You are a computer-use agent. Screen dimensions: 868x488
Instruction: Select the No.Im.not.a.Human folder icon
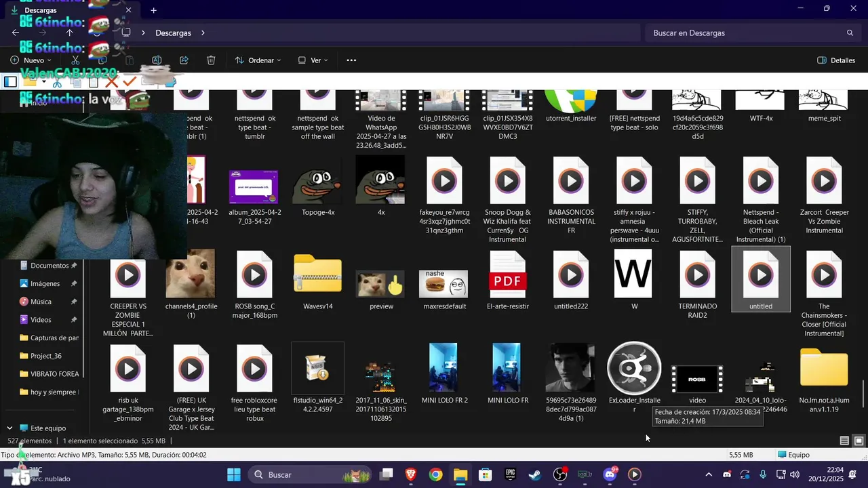coord(824,368)
